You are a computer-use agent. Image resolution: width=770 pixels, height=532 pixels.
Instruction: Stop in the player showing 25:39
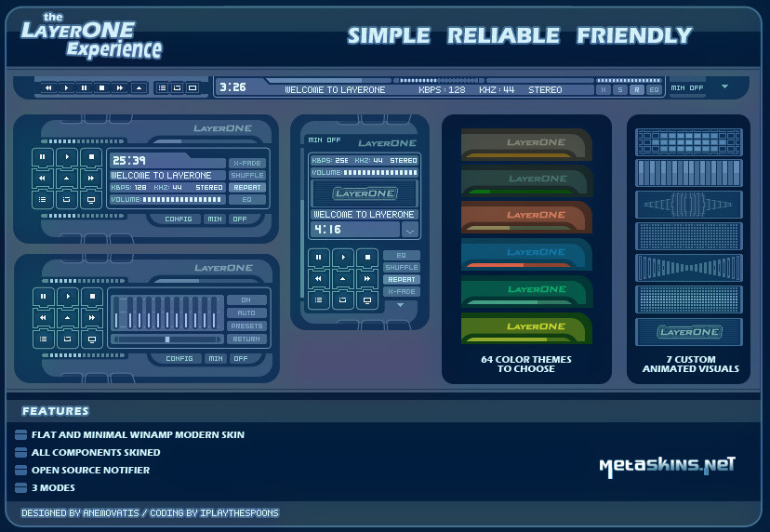coord(91,157)
